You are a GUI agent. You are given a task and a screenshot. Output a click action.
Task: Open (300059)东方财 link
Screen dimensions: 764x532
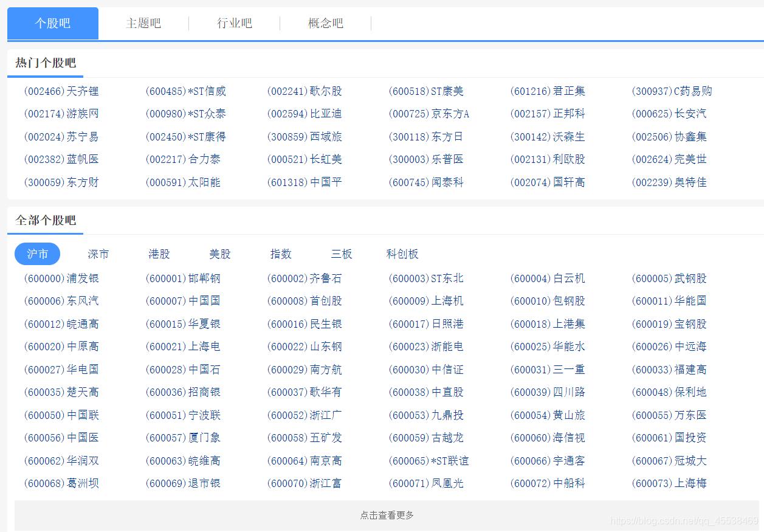[x=61, y=182]
